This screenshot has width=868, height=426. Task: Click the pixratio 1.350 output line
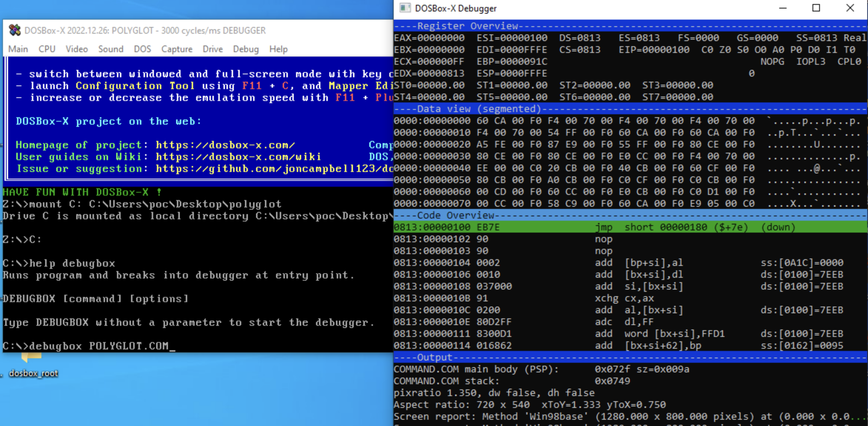494,393
